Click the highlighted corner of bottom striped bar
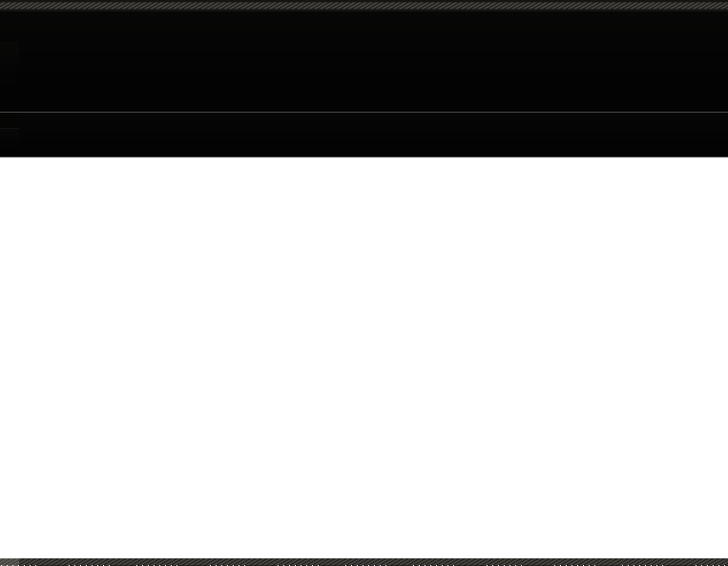The image size is (728, 566). (x=10, y=562)
